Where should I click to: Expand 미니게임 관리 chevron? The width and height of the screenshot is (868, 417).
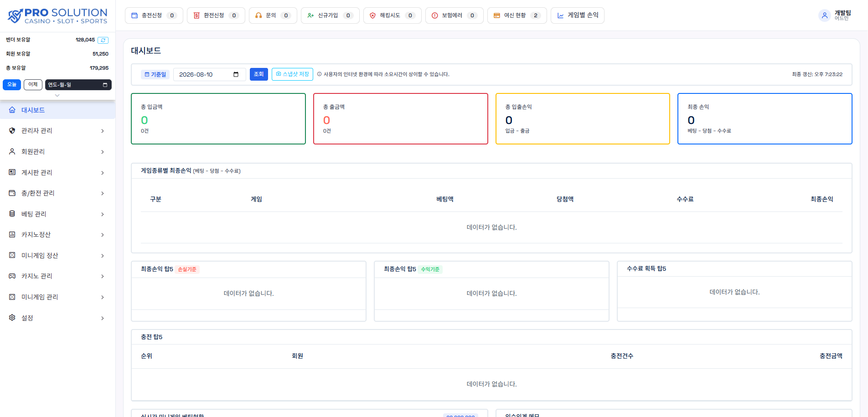pyautogui.click(x=103, y=297)
